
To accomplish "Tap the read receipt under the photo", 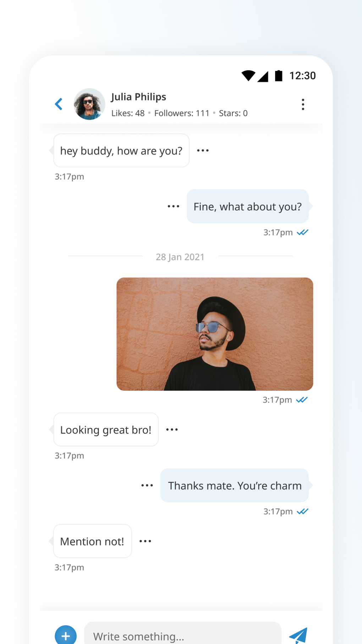I will 302,400.
